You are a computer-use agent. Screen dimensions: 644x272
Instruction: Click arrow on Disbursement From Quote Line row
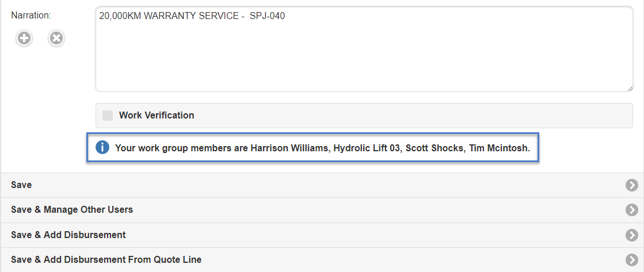(x=632, y=260)
